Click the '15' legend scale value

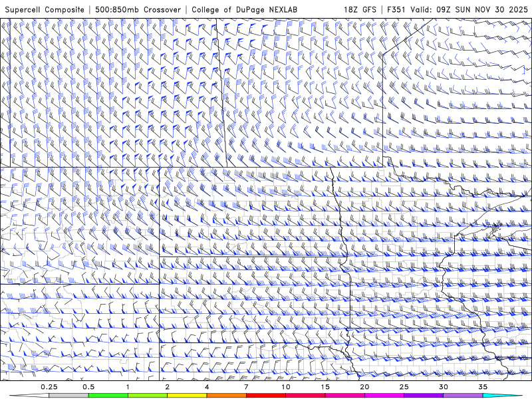coord(325,387)
